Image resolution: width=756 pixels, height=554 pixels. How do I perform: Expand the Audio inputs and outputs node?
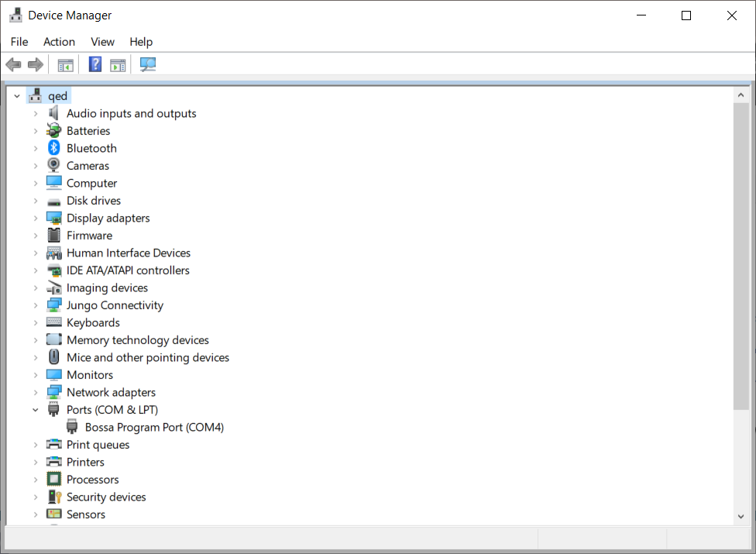[x=36, y=113]
